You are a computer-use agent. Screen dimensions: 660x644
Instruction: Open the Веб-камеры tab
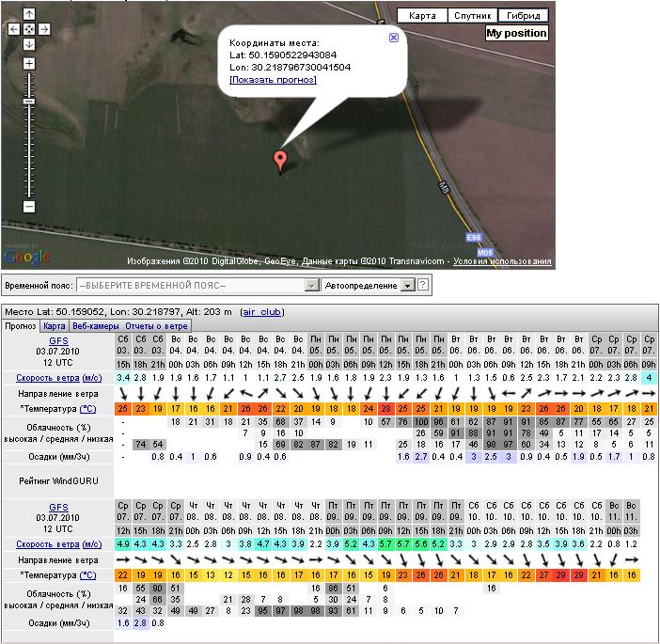pyautogui.click(x=96, y=325)
